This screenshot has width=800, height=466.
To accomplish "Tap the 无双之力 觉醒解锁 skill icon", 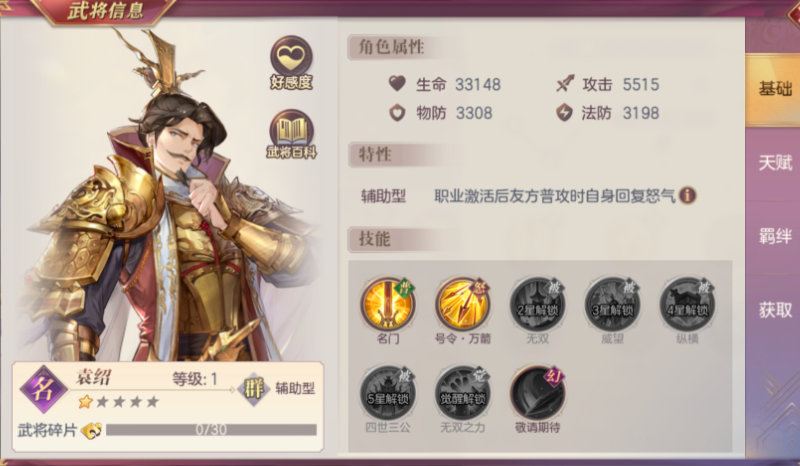I will pos(463,393).
